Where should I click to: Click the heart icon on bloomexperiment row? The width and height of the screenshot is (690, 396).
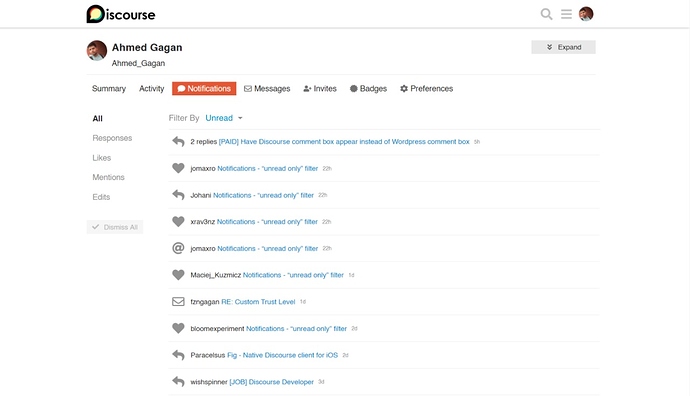tap(178, 328)
